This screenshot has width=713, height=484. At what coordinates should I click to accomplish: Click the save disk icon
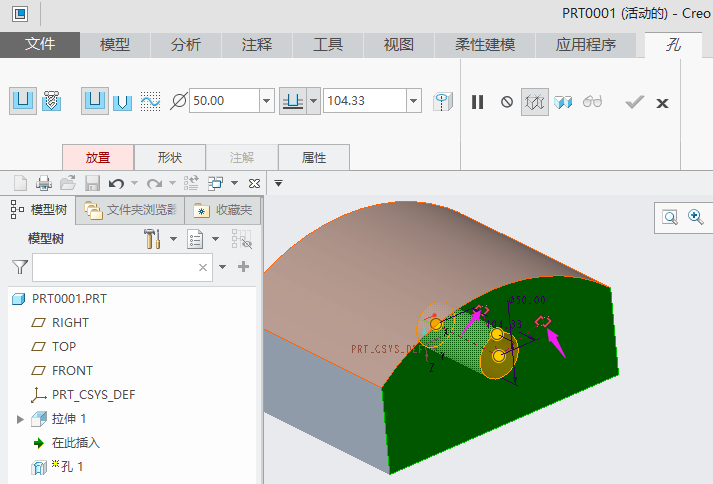coord(92,183)
